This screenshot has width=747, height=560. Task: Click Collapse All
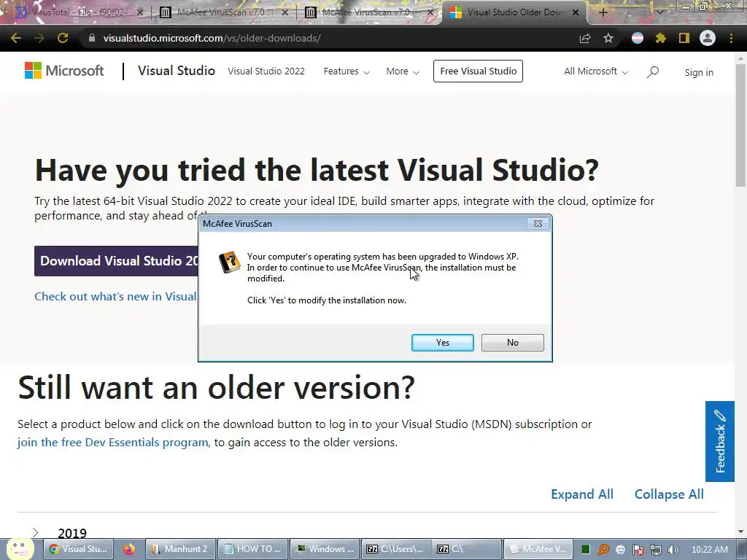tap(669, 494)
